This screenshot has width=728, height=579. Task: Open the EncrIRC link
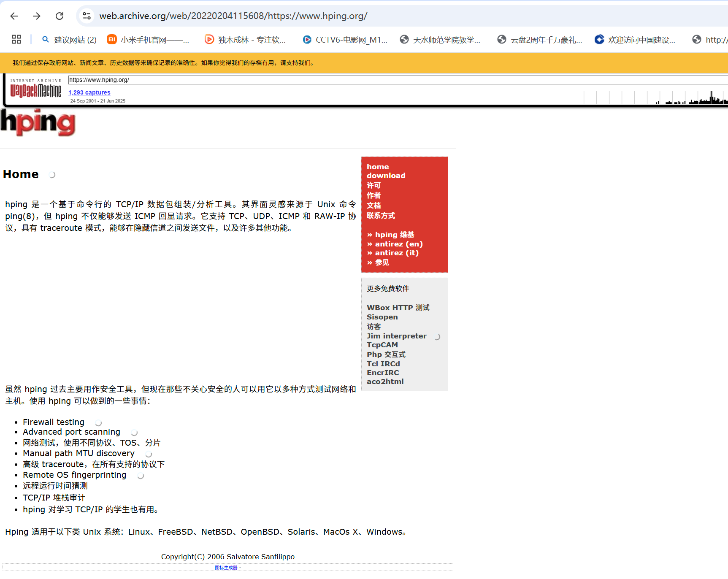click(x=383, y=373)
